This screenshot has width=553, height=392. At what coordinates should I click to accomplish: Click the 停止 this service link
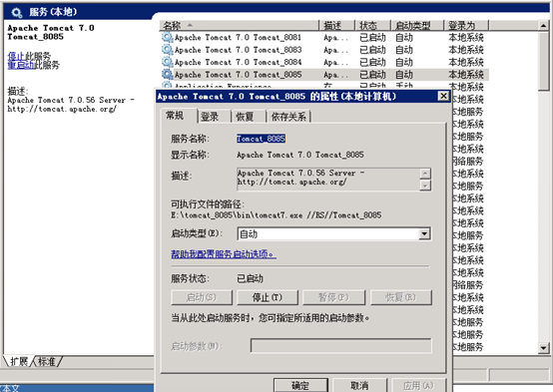(16, 56)
